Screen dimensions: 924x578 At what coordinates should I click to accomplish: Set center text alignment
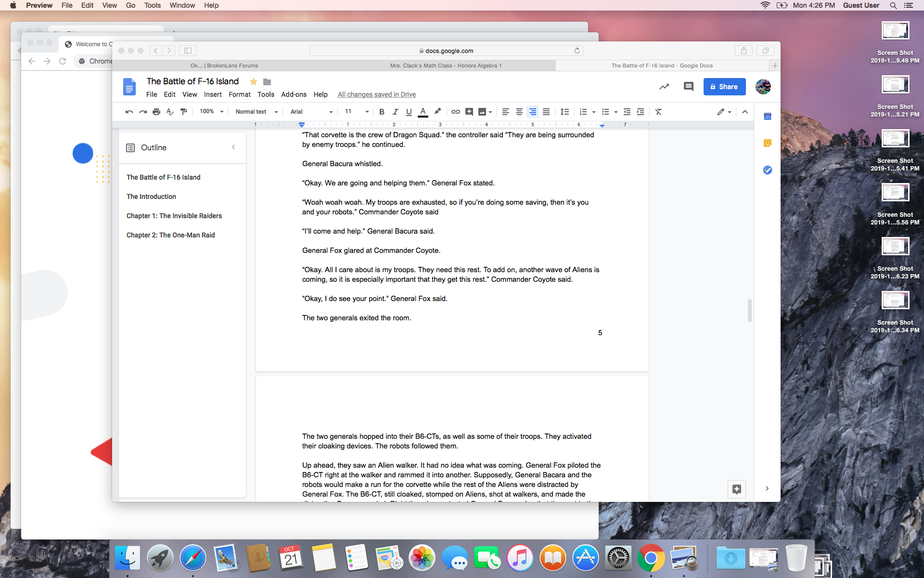pyautogui.click(x=519, y=112)
